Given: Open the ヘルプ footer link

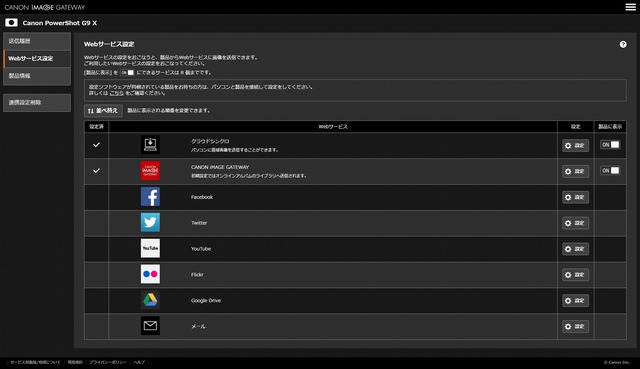Looking at the screenshot, I should 139,362.
